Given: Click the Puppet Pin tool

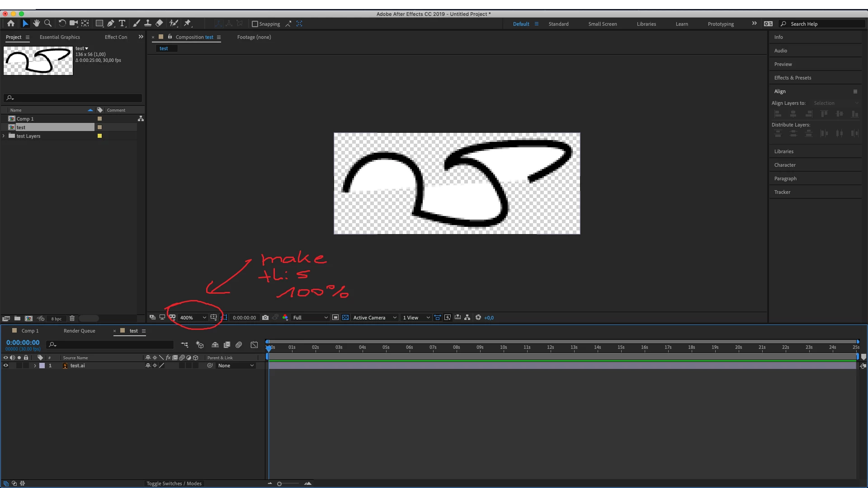Looking at the screenshot, I should [188, 23].
